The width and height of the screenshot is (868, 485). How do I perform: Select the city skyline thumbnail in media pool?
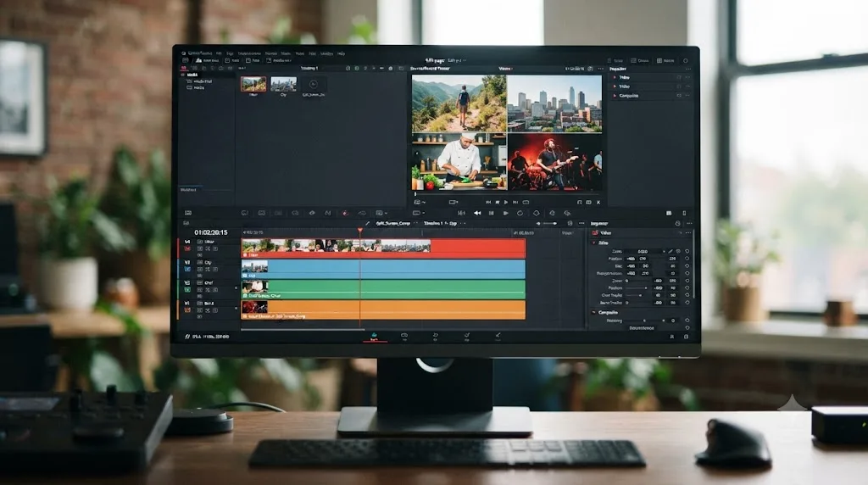pyautogui.click(x=283, y=84)
